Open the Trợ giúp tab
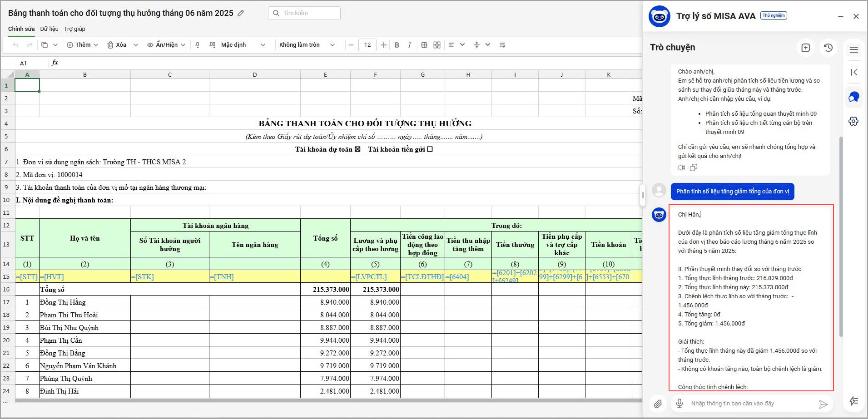The height and width of the screenshot is (419, 868). (x=74, y=29)
